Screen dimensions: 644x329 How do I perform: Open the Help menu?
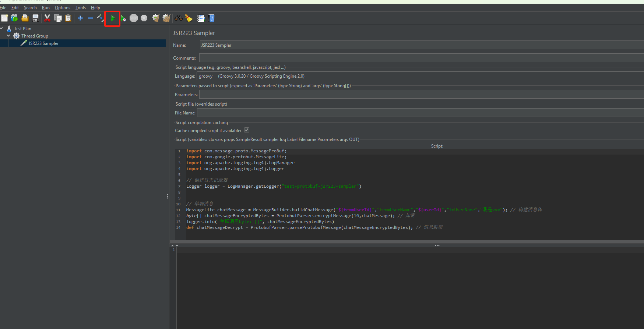95,8
